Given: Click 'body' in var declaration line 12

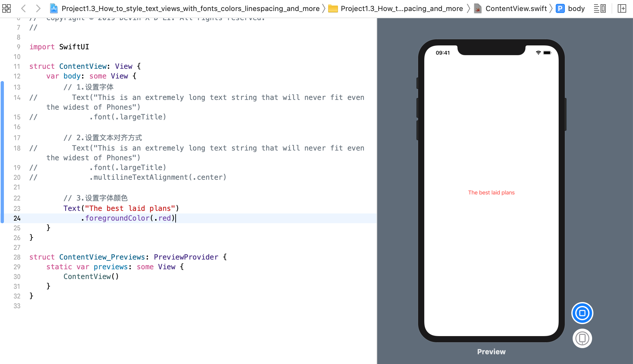Looking at the screenshot, I should (x=72, y=76).
